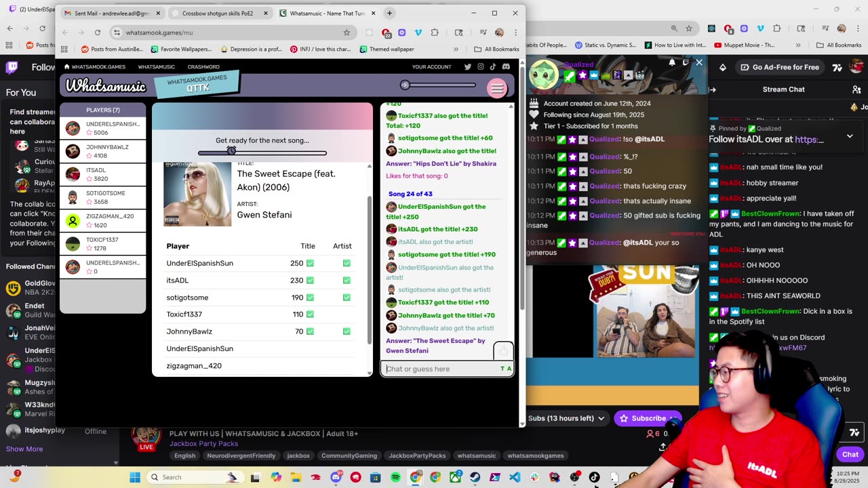Open the Vimeo extension in the front browser

point(418,33)
